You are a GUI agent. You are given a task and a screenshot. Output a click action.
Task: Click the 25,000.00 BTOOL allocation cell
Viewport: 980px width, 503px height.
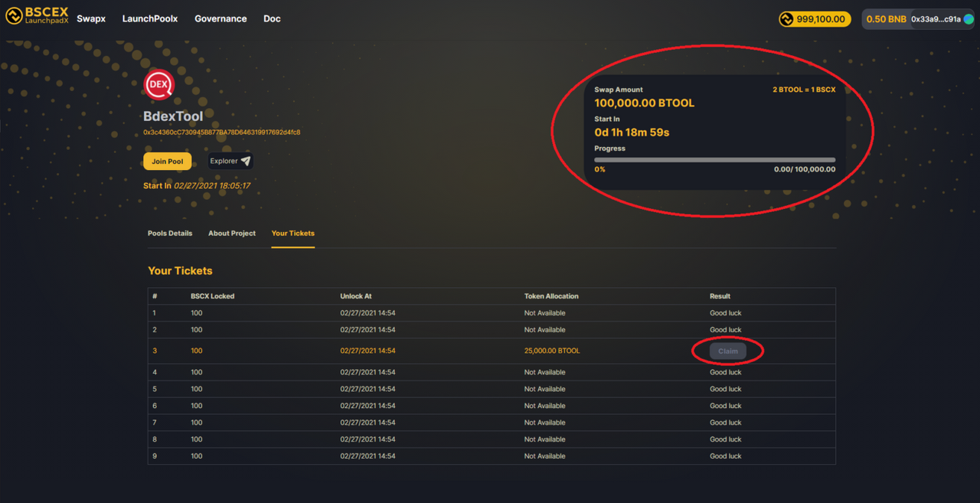coord(552,351)
